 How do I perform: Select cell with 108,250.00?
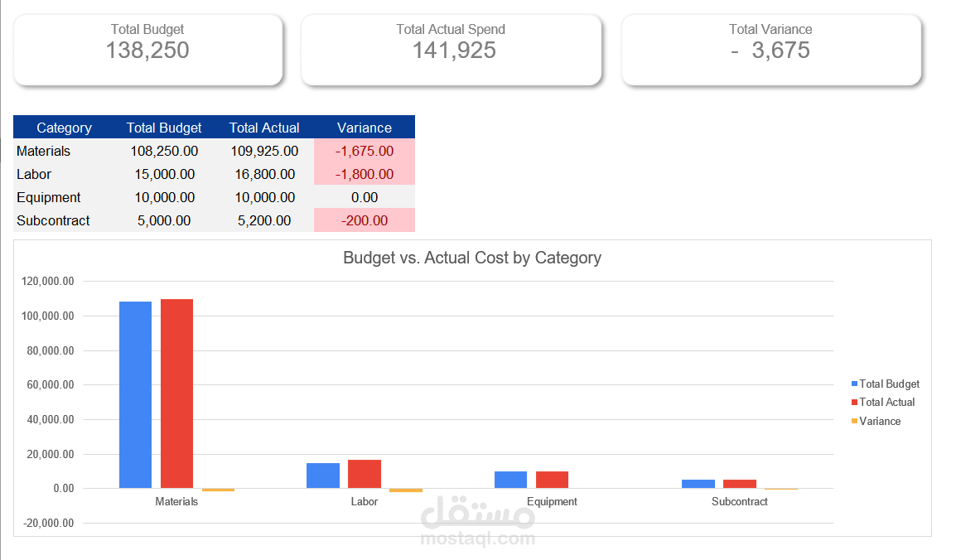pyautogui.click(x=164, y=151)
